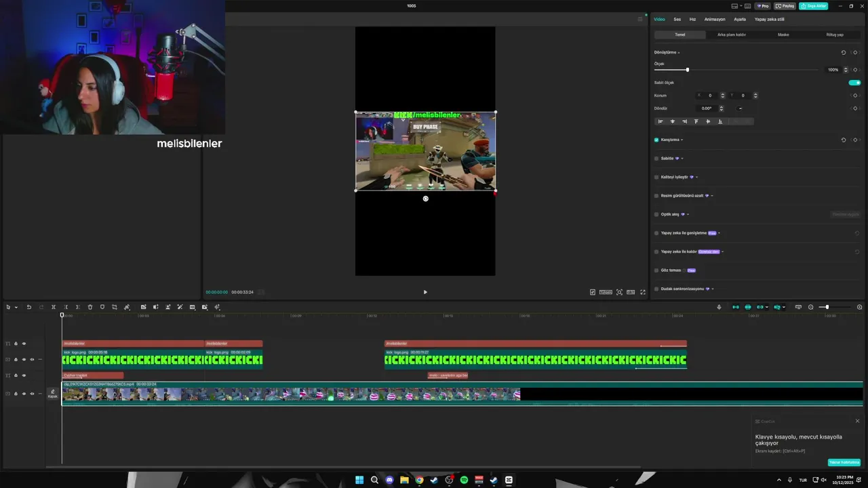Image resolution: width=868 pixels, height=488 pixels.
Task: Enable the Sabitle checkbox
Action: point(656,159)
